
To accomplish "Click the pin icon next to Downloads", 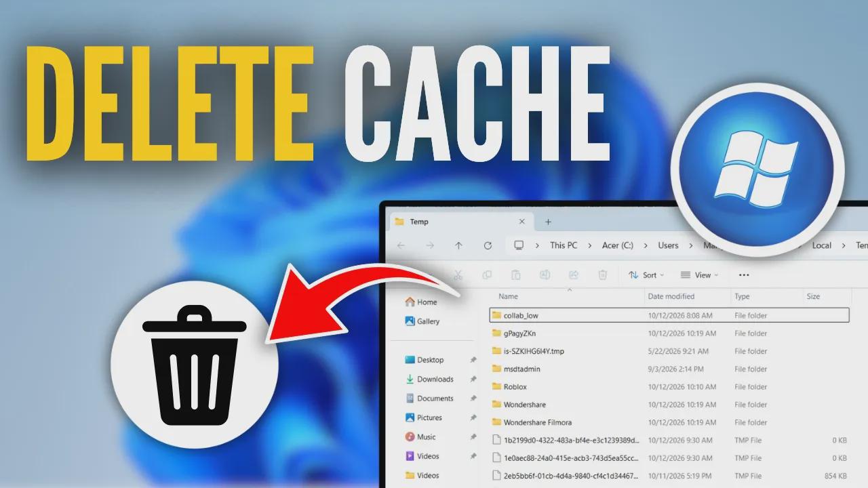I will point(474,379).
